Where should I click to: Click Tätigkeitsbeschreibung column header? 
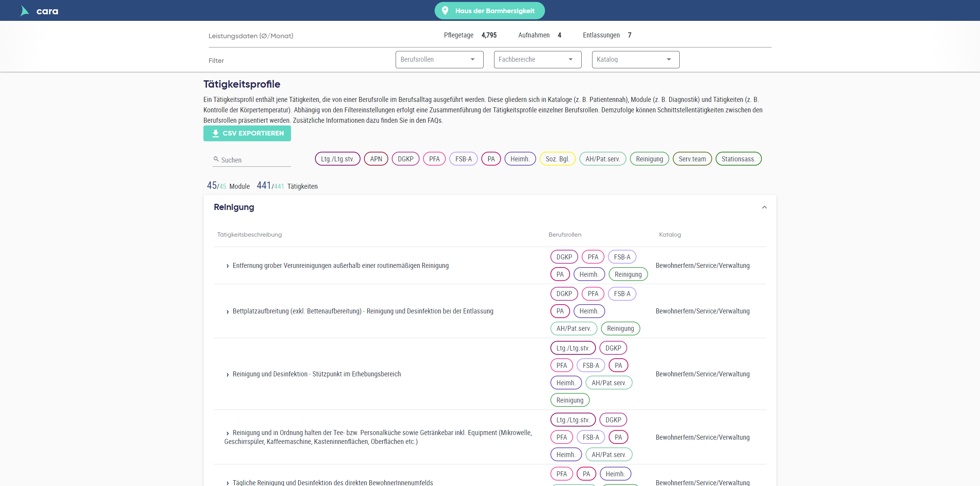coord(249,234)
